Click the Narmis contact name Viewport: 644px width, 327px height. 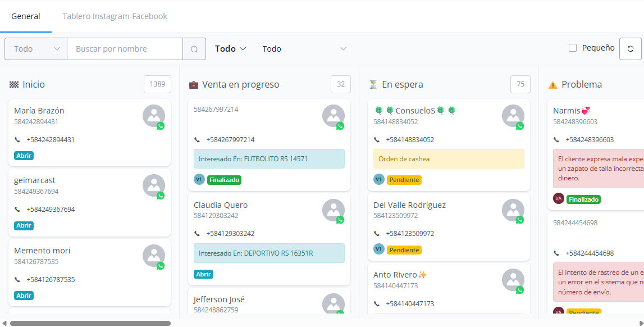[x=567, y=111]
